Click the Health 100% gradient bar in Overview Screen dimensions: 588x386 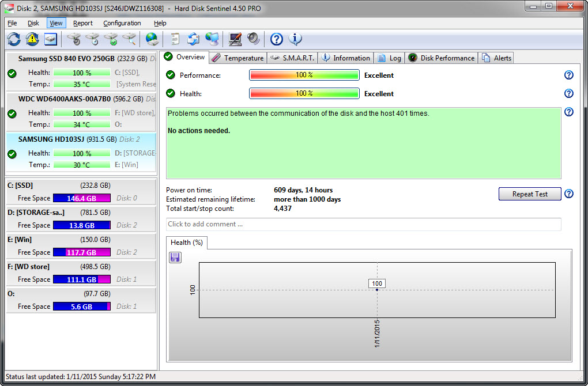click(304, 93)
